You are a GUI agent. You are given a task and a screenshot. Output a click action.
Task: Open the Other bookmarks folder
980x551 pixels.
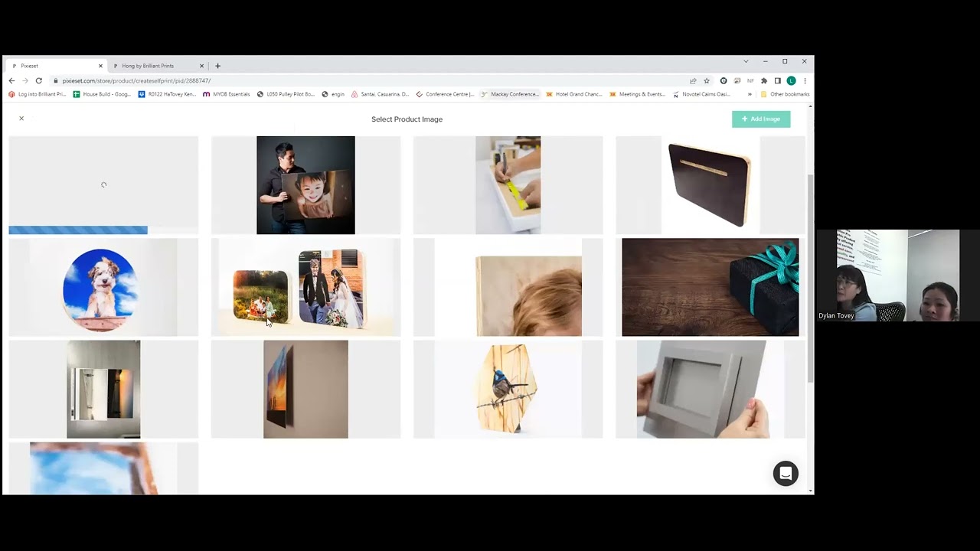785,94
